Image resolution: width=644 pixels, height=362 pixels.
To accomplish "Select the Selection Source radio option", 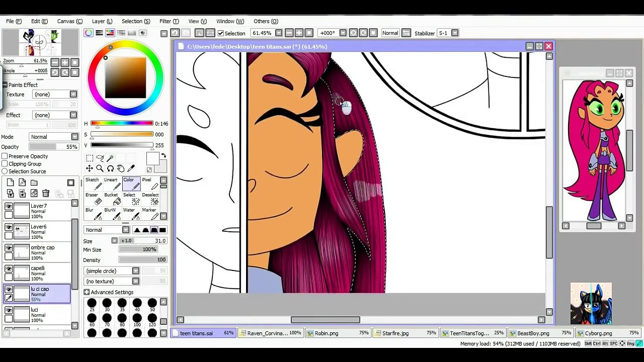I will [5, 171].
